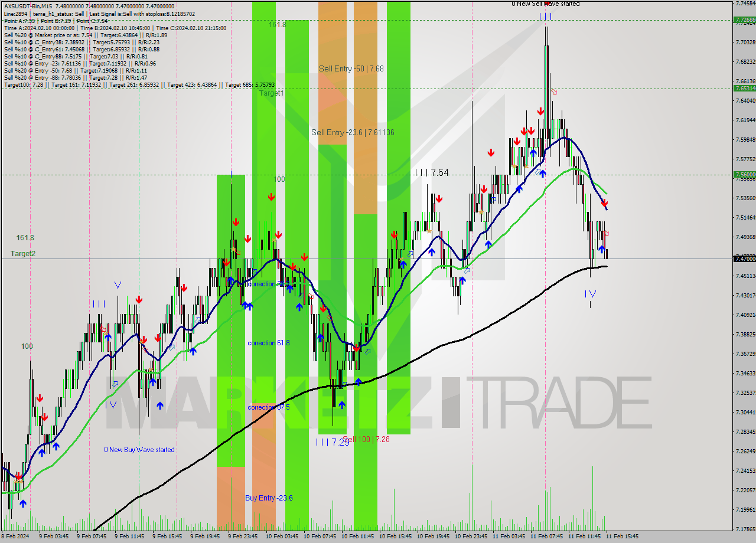
Task: Click the '9 Feb 11:45' time axis label
Action: pos(129,537)
